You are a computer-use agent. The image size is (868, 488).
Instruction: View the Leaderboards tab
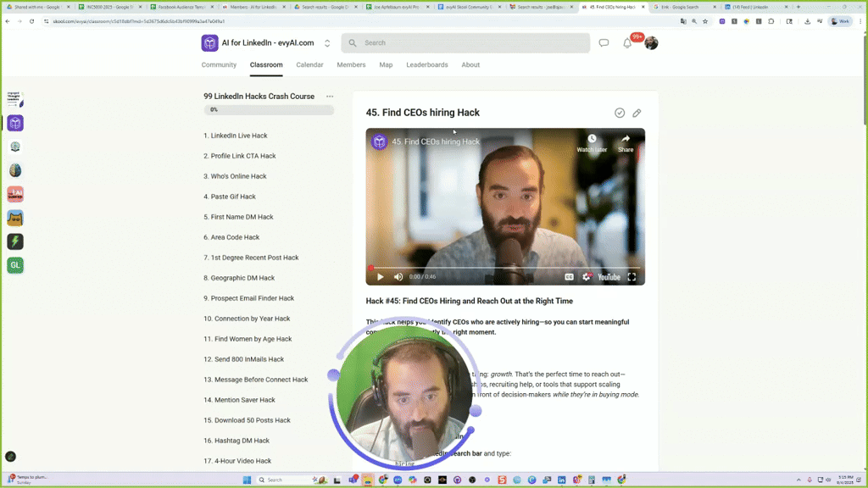click(427, 64)
